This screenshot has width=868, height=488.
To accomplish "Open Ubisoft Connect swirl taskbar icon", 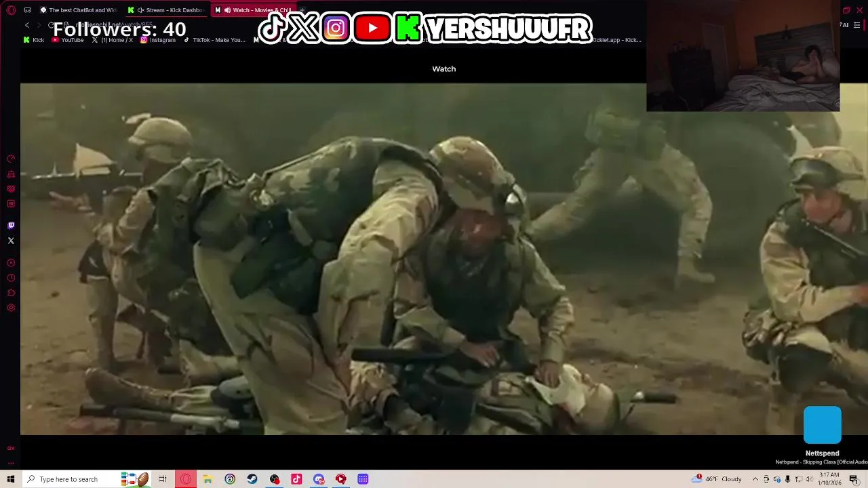I will tap(230, 479).
